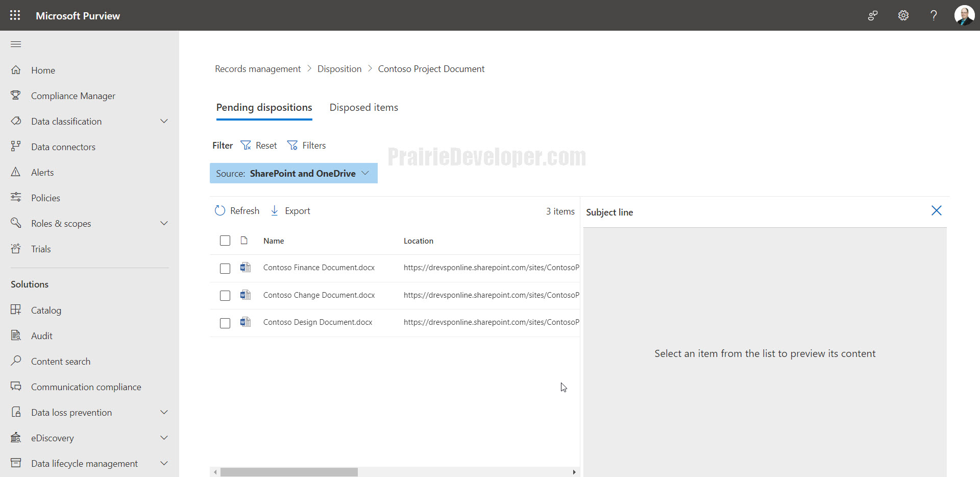Click the Compliance Manager trophy icon
Image resolution: width=980 pixels, height=477 pixels.
16,96
